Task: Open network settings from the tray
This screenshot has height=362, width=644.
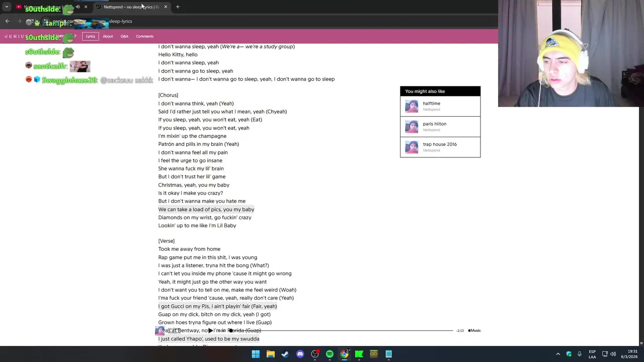Action: pos(605,354)
